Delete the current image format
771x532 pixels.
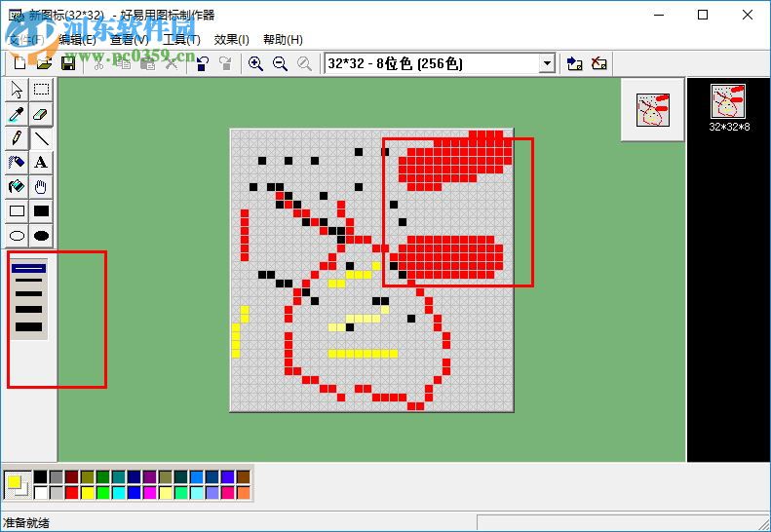click(598, 63)
